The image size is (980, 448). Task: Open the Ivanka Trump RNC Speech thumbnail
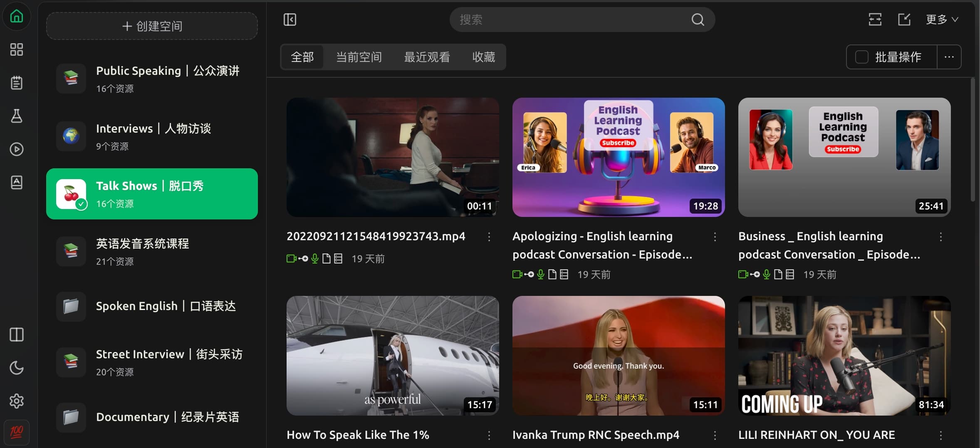point(618,355)
